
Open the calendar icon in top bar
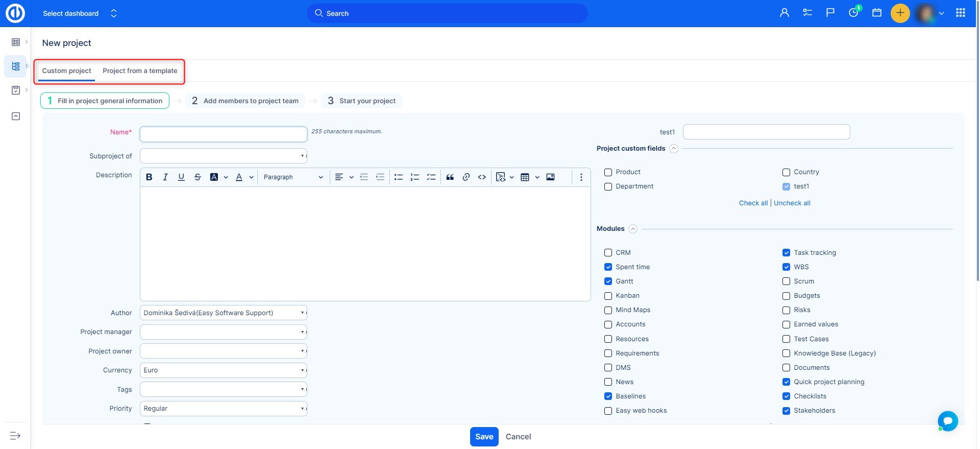pos(877,13)
